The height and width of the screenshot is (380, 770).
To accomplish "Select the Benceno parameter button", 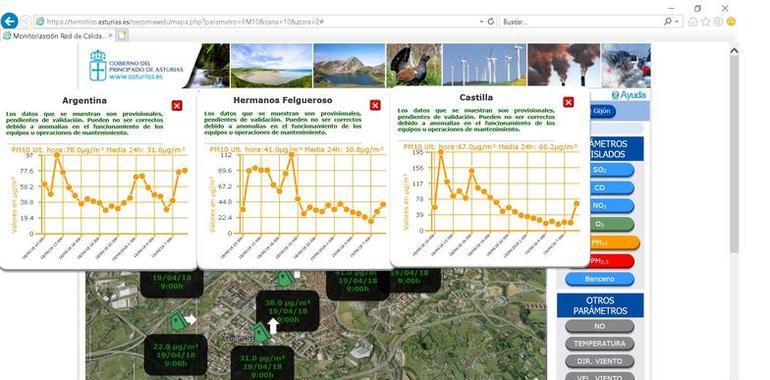I will pyautogui.click(x=599, y=279).
